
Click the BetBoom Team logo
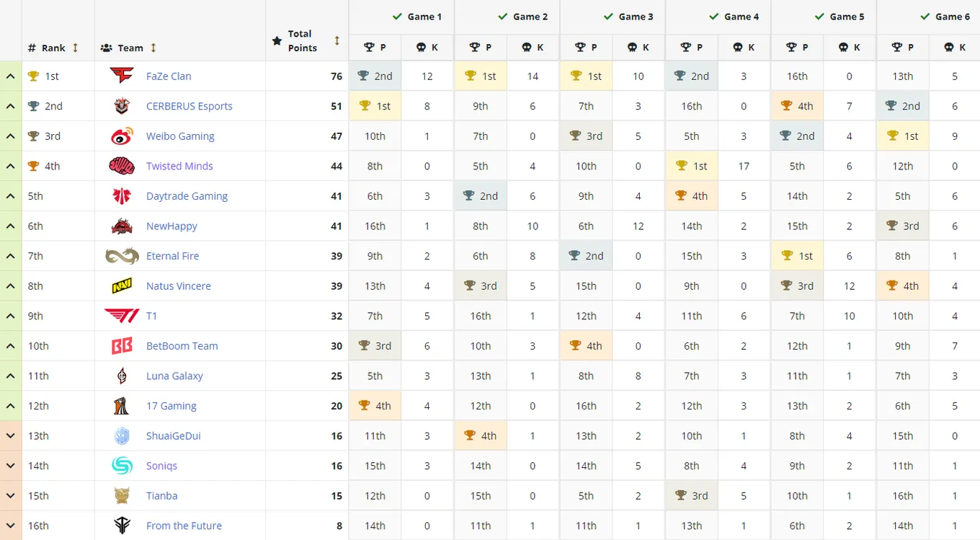122,346
